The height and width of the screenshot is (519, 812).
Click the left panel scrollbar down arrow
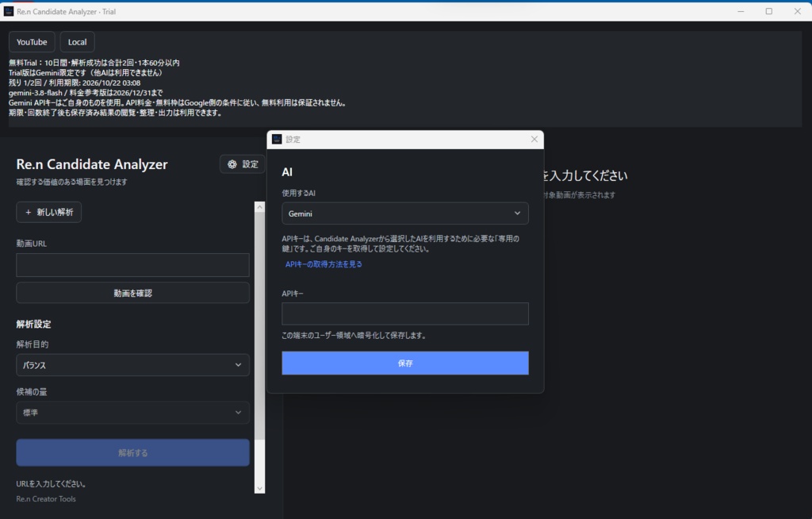[x=260, y=488]
